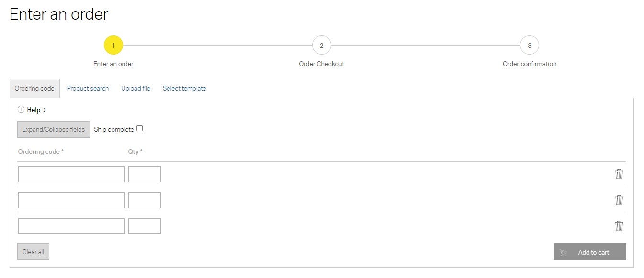
Task: Delete the first order row with trash icon
Action: coord(619,174)
